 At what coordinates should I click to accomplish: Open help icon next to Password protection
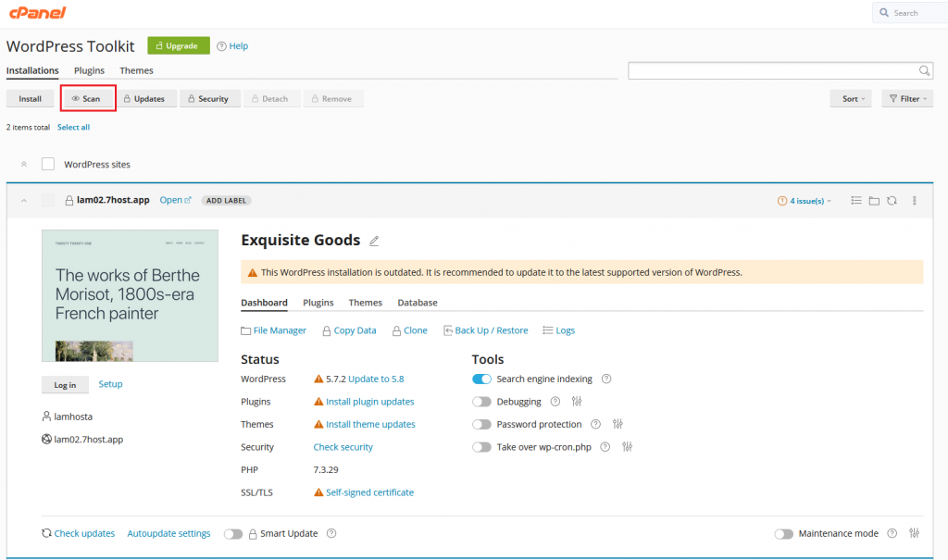tap(595, 424)
